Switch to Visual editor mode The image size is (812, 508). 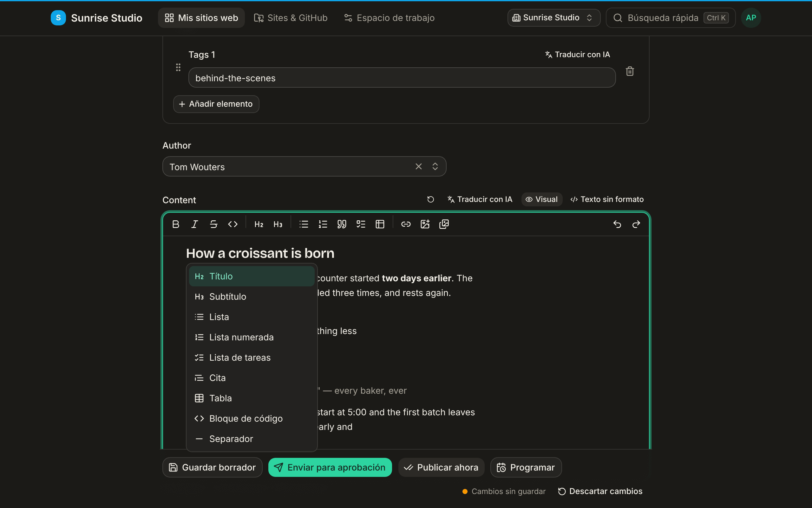pyautogui.click(x=541, y=200)
